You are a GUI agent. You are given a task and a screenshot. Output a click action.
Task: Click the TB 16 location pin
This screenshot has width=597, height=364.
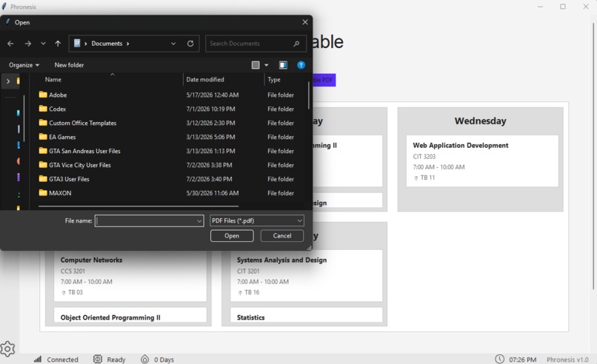click(x=240, y=293)
